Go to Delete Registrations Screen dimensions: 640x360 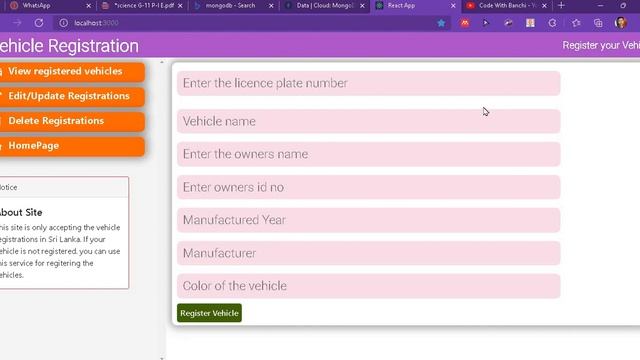tap(71, 121)
